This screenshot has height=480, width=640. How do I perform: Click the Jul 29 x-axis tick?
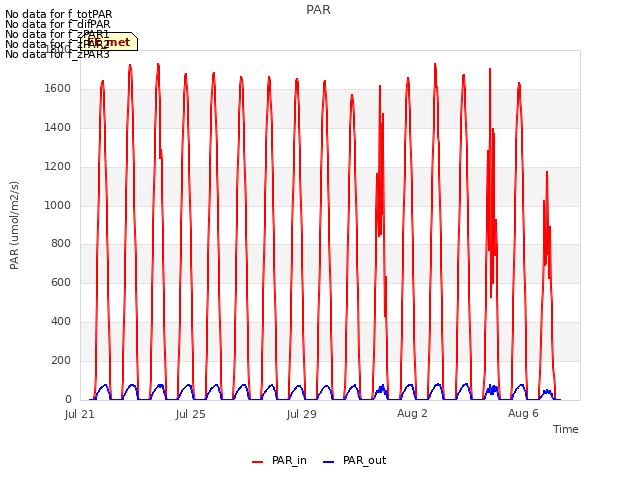click(x=302, y=414)
